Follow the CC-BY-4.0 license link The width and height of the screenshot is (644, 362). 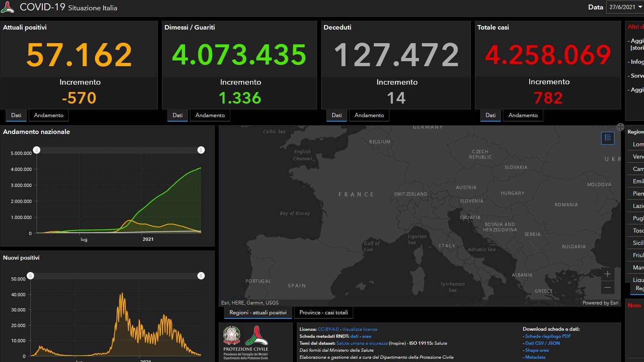(x=328, y=330)
